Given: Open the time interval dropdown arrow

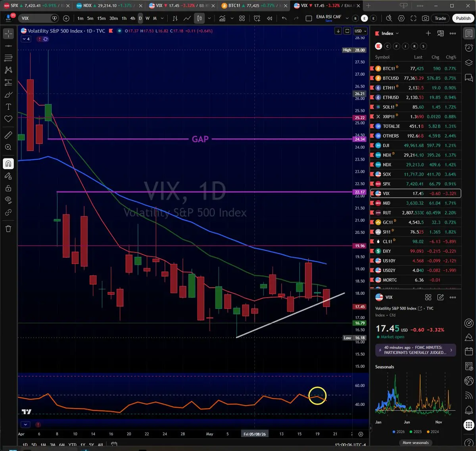Looking at the screenshot, I should [x=162, y=18].
